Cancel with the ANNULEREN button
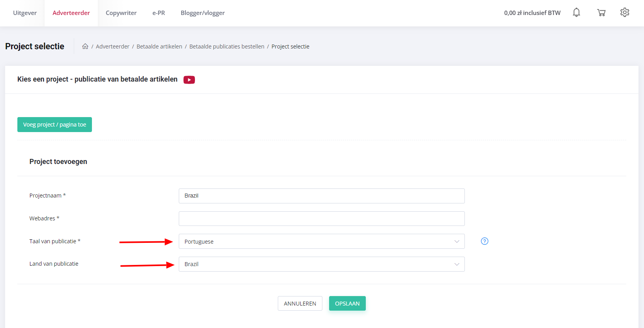 (x=300, y=304)
